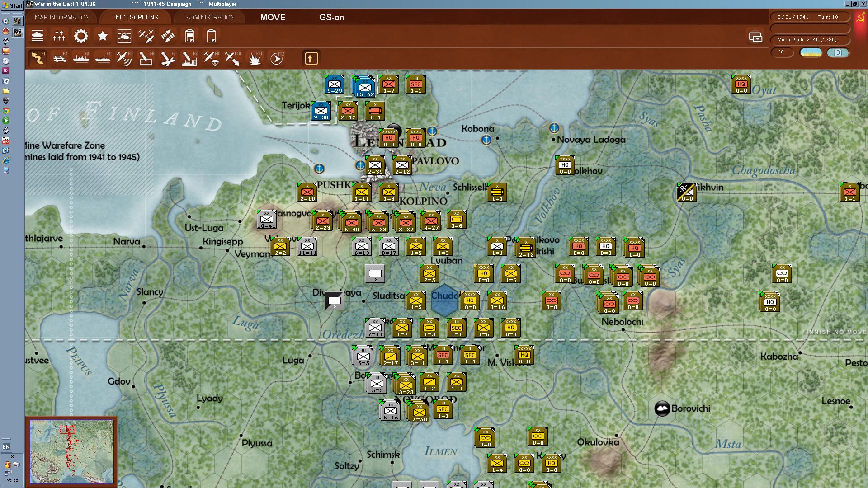Open the MAP INFORMATION tab

(x=62, y=17)
